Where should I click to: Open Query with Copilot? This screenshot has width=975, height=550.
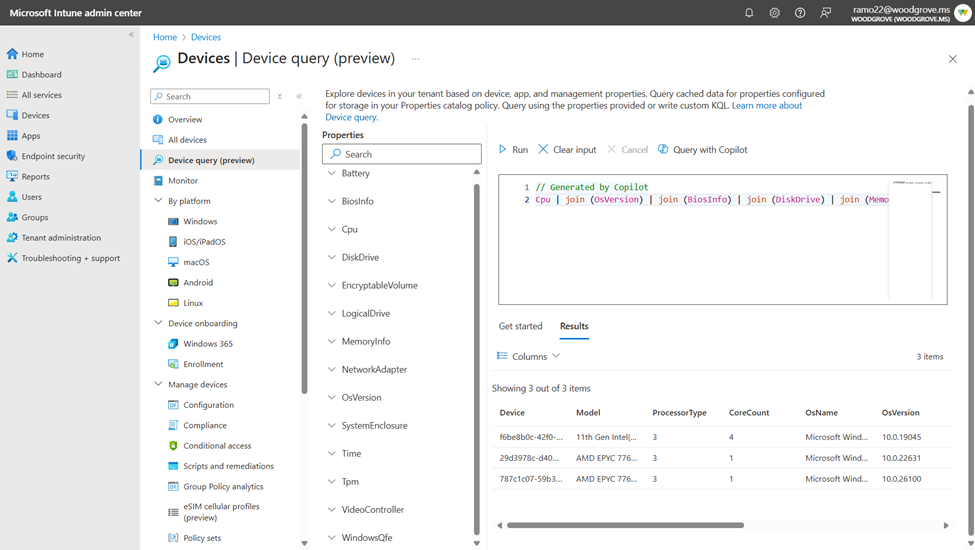(x=703, y=150)
